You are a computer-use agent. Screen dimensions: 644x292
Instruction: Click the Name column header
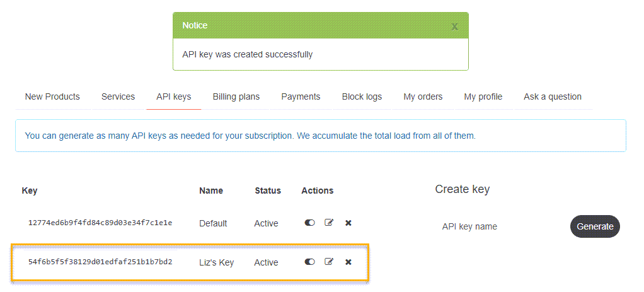tap(211, 191)
